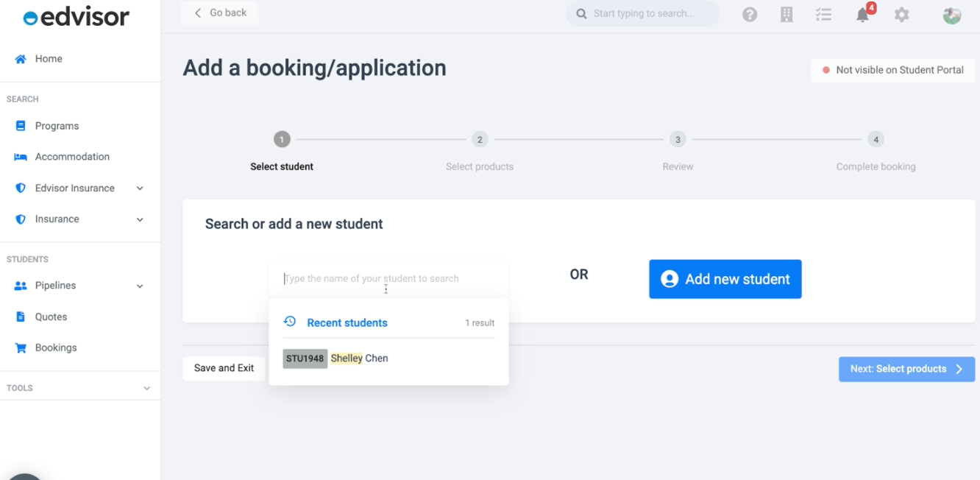
Task: Open the task checklist icon
Action: (x=823, y=15)
